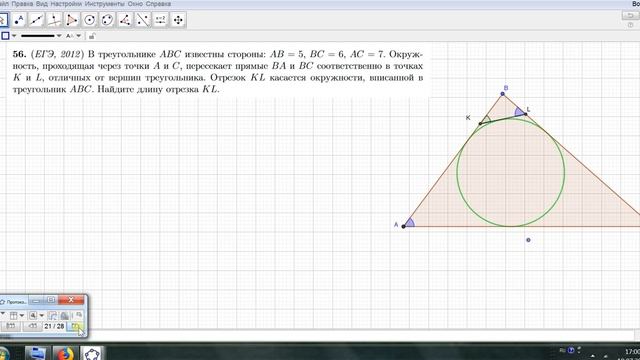This screenshot has height=360, width=640.
Task: Click the 21 / 28 step counter
Action: [x=54, y=326]
